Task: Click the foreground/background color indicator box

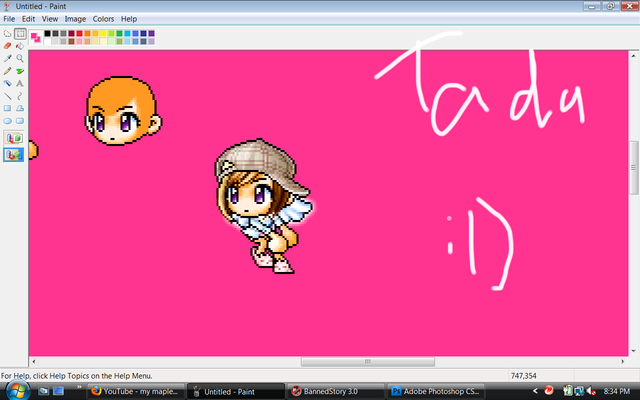Action: (x=36, y=38)
